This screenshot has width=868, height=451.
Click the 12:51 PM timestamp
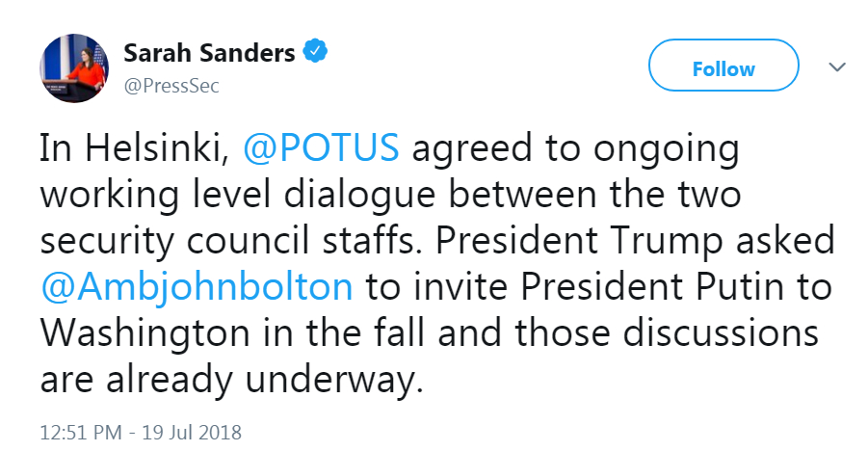(x=80, y=430)
